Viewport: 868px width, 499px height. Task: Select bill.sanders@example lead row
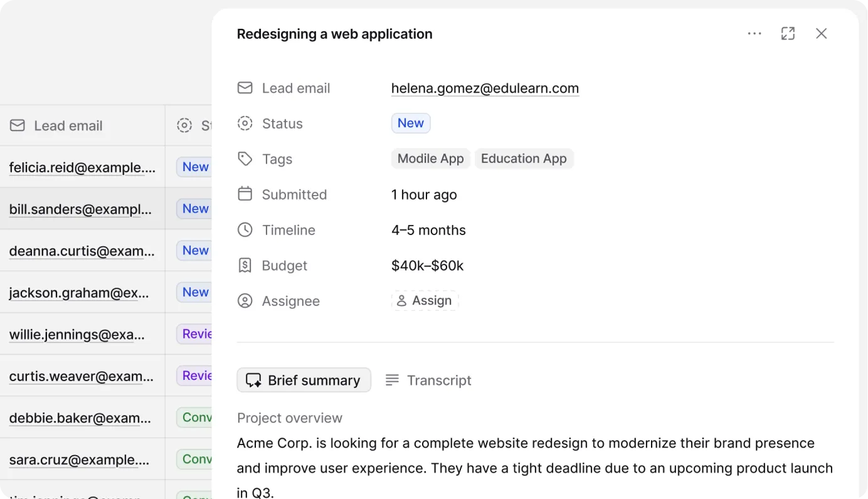pyautogui.click(x=82, y=209)
